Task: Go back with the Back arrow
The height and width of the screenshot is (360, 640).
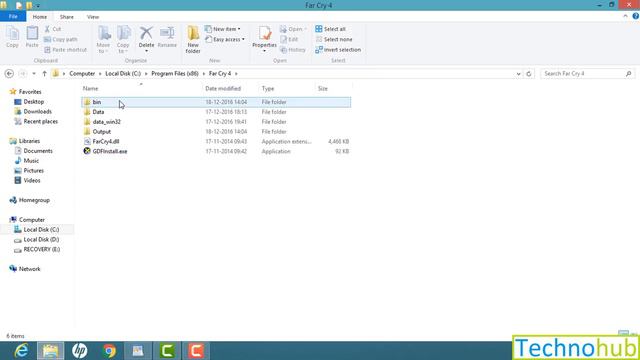Action: (x=9, y=73)
